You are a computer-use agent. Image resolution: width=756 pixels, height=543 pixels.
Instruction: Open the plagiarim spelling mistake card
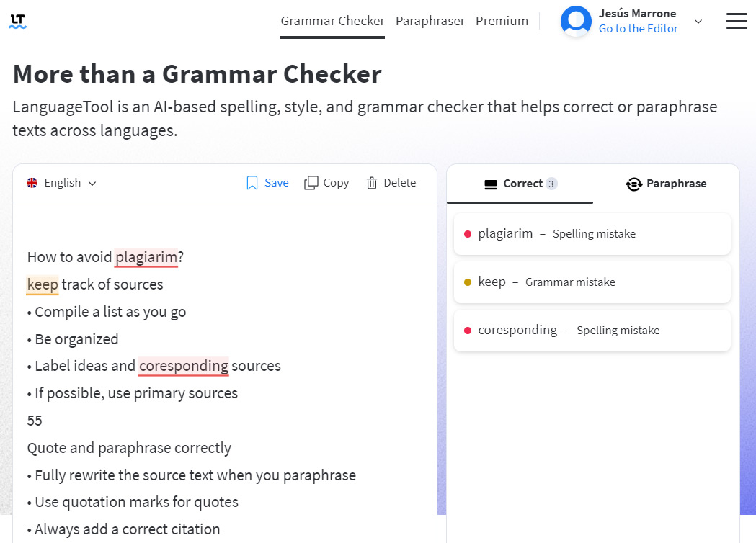592,233
